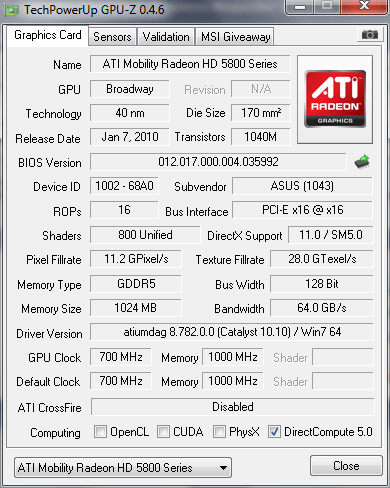Select the Graphics Card tab
Screen dimensions: 390x488
(x=48, y=35)
